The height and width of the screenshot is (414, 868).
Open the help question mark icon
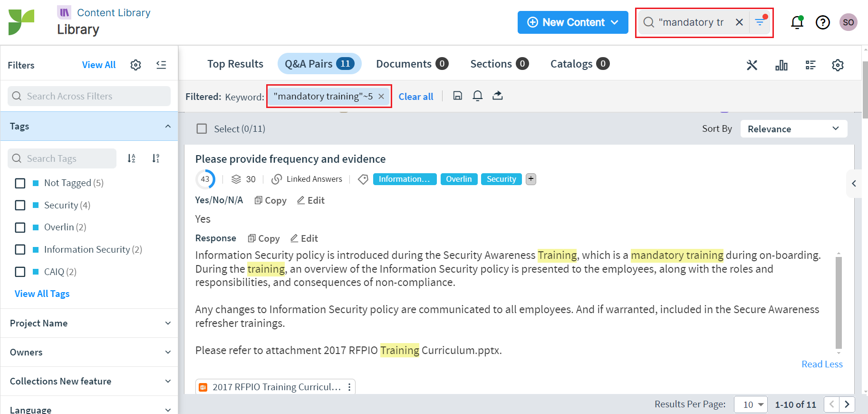(822, 22)
